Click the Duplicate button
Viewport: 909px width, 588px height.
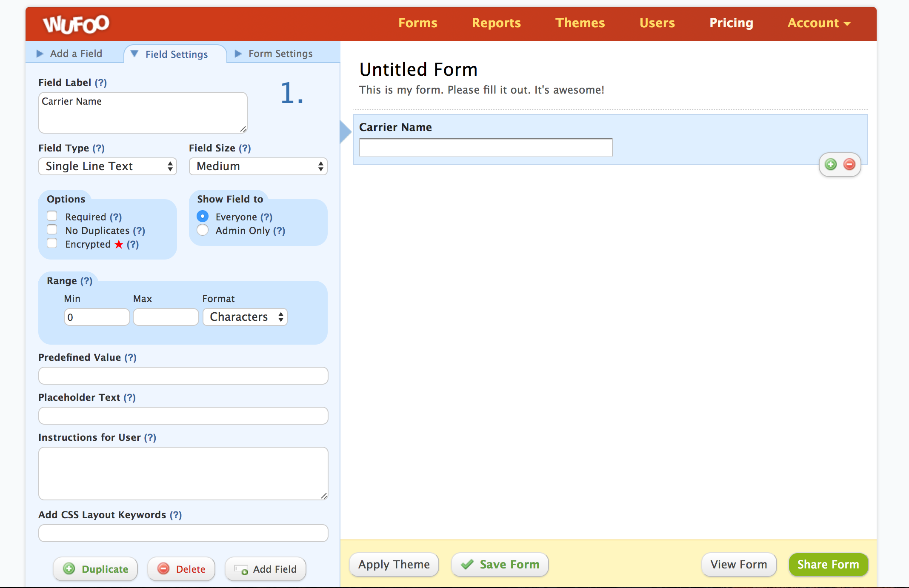[x=95, y=569]
